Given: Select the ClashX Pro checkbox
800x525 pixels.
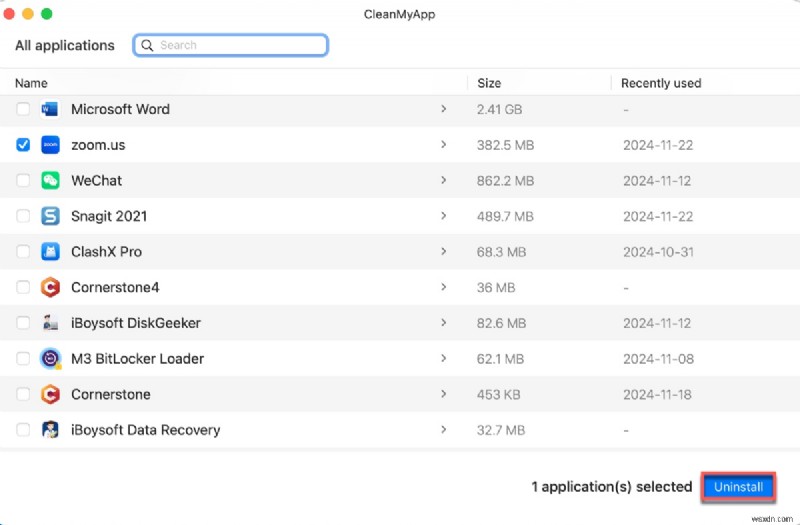Looking at the screenshot, I should (x=23, y=252).
